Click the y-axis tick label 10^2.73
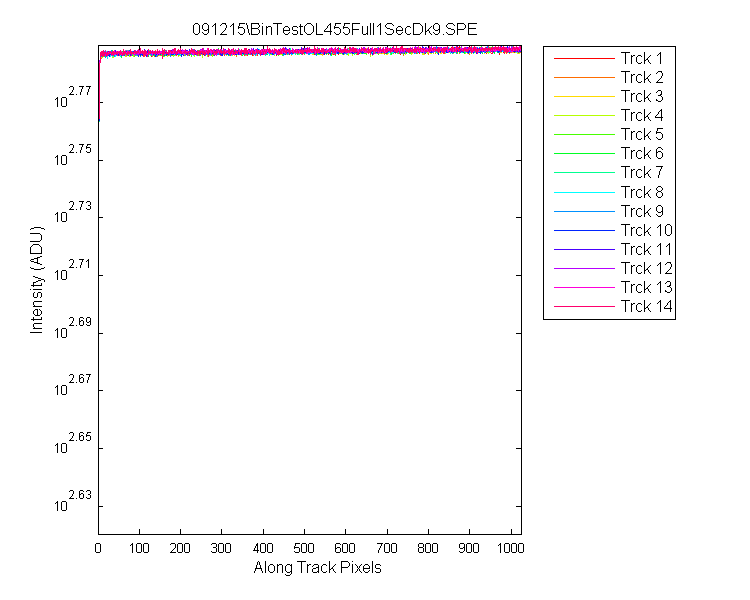750x600 pixels. point(73,212)
